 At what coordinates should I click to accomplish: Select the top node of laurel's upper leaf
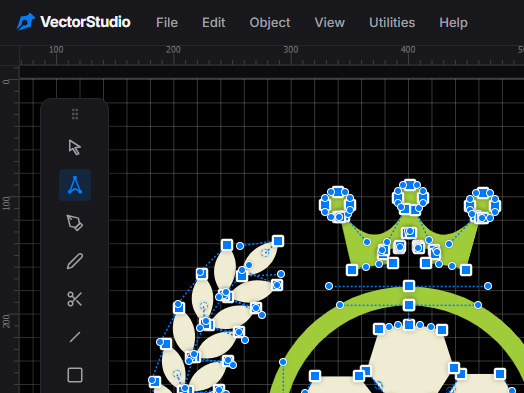[x=227, y=245]
